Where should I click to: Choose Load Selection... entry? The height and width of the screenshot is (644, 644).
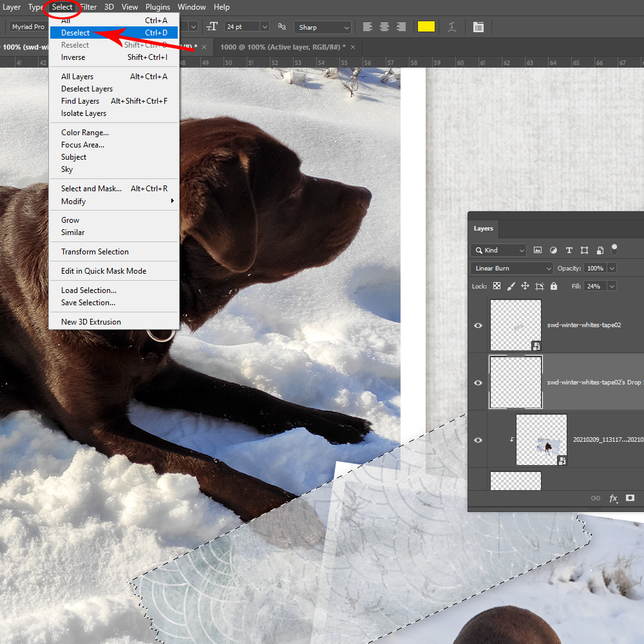(114, 290)
